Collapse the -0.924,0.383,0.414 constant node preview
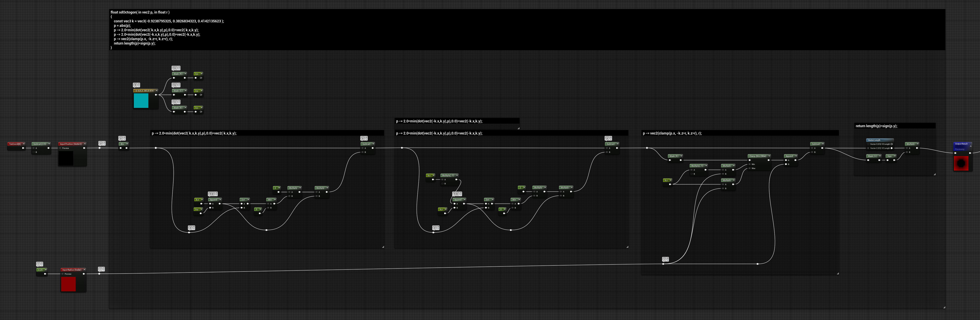 pos(156,91)
